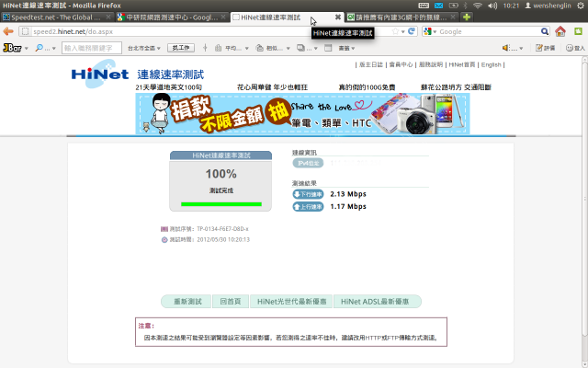This screenshot has width=588, height=368.
Task: Click the Google search magnifier icon
Action: pos(545,31)
